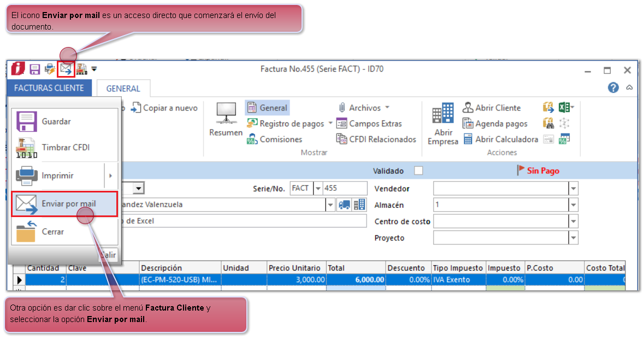The width and height of the screenshot is (644, 339).
Task: Click Abrir Empresa
Action: point(443,124)
